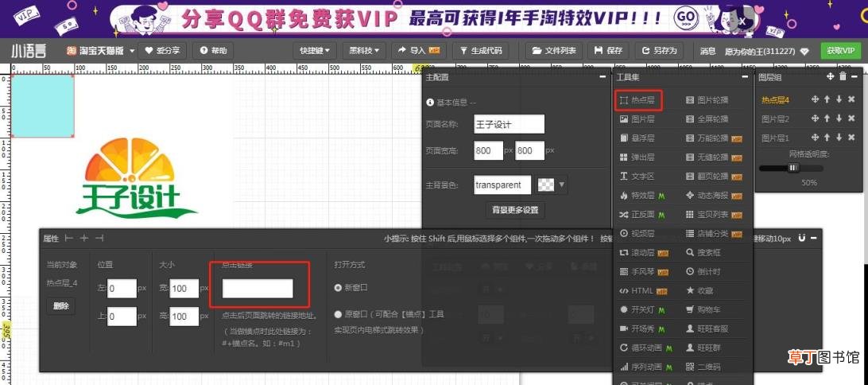868x385 pixels.
Task: Insert a 收藏 favorite button
Action: (x=699, y=291)
